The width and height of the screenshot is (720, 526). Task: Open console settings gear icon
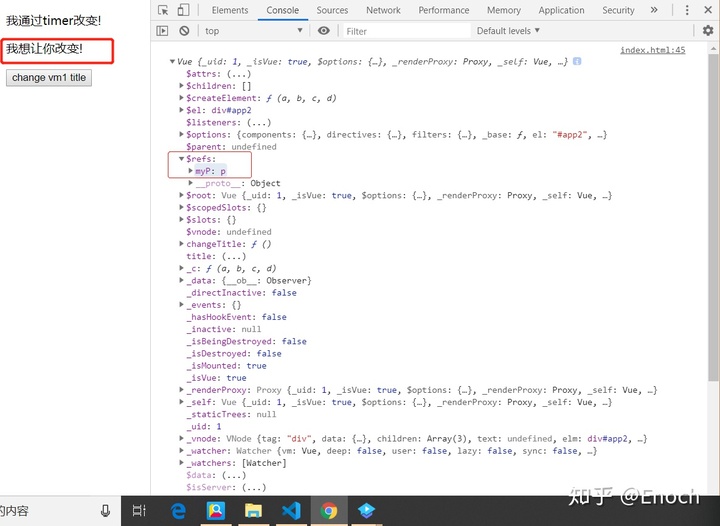(708, 31)
